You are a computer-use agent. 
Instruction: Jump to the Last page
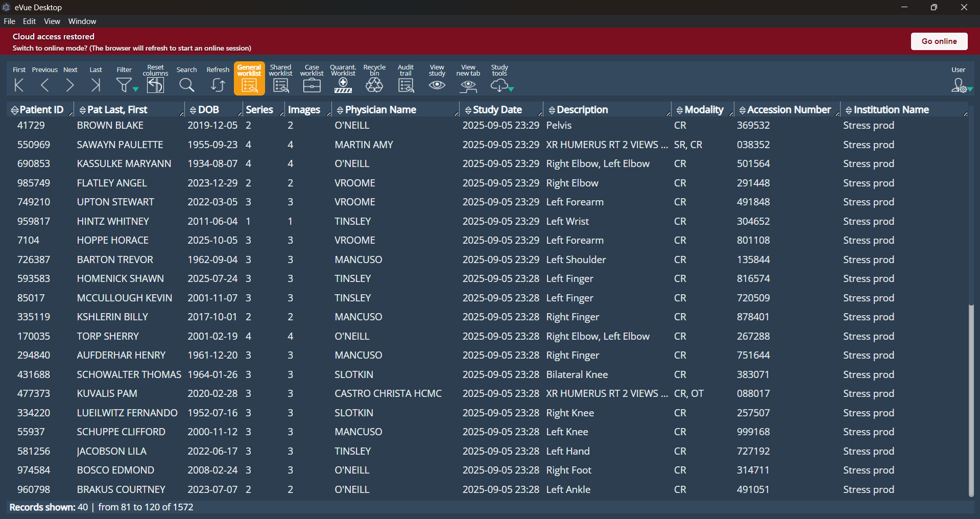tap(95, 85)
